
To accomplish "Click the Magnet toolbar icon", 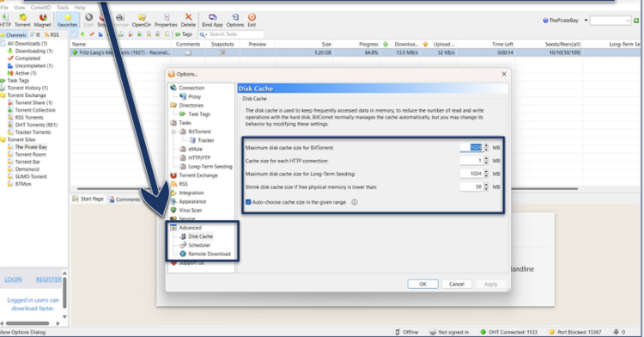I will coord(42,20).
